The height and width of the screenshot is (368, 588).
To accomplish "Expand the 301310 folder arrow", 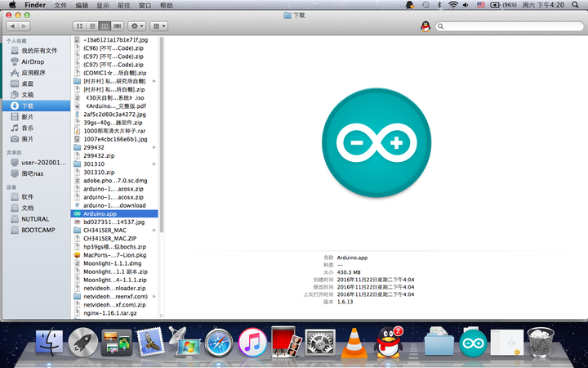I will click(154, 164).
